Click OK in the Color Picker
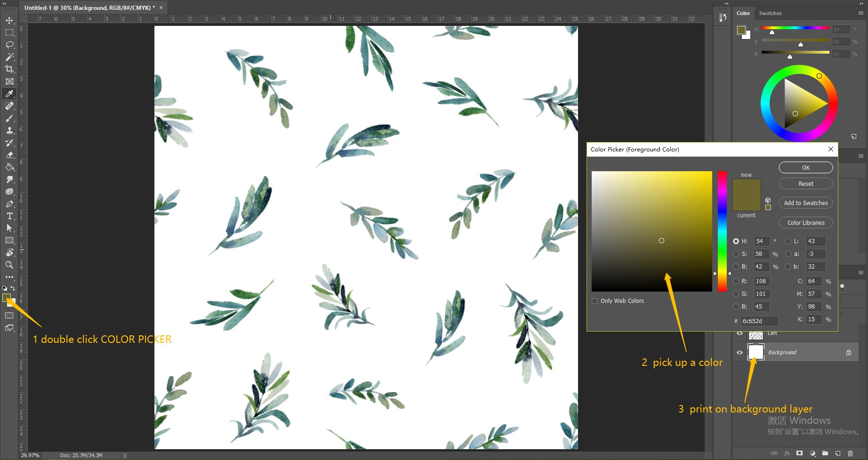868x460 pixels. [806, 168]
